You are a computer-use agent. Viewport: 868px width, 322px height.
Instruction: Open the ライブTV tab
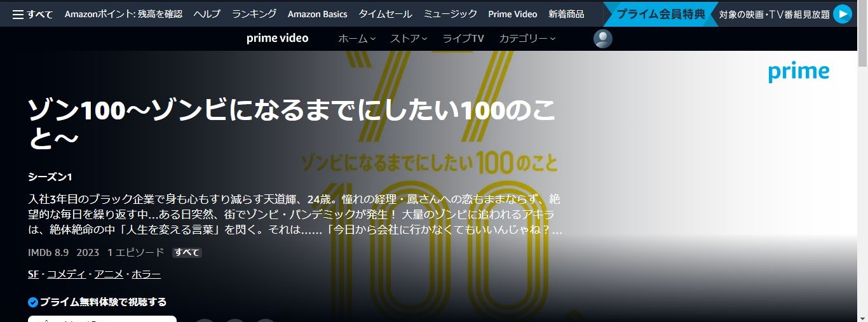pyautogui.click(x=463, y=39)
